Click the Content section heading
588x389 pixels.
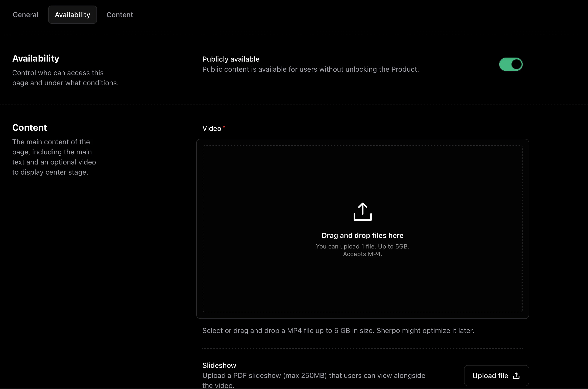click(29, 127)
